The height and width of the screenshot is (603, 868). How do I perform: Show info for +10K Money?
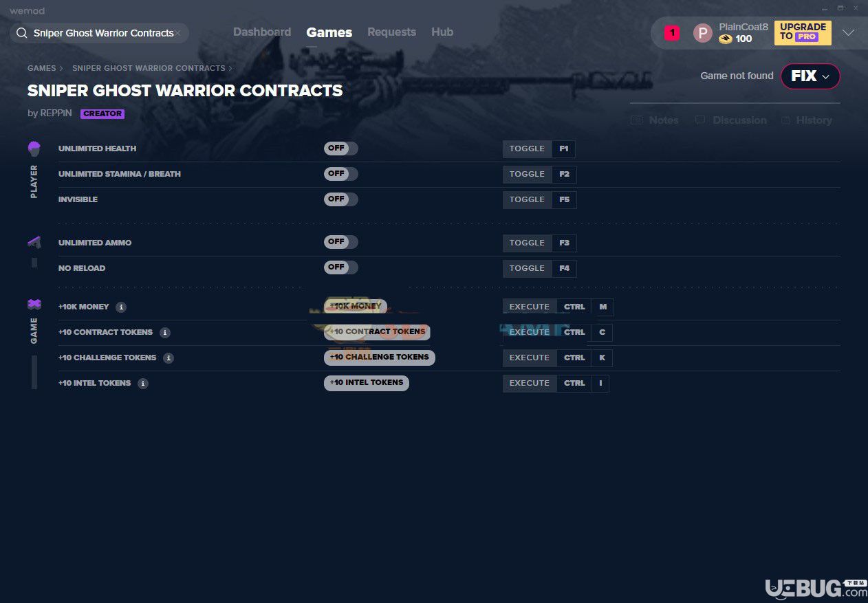click(121, 307)
